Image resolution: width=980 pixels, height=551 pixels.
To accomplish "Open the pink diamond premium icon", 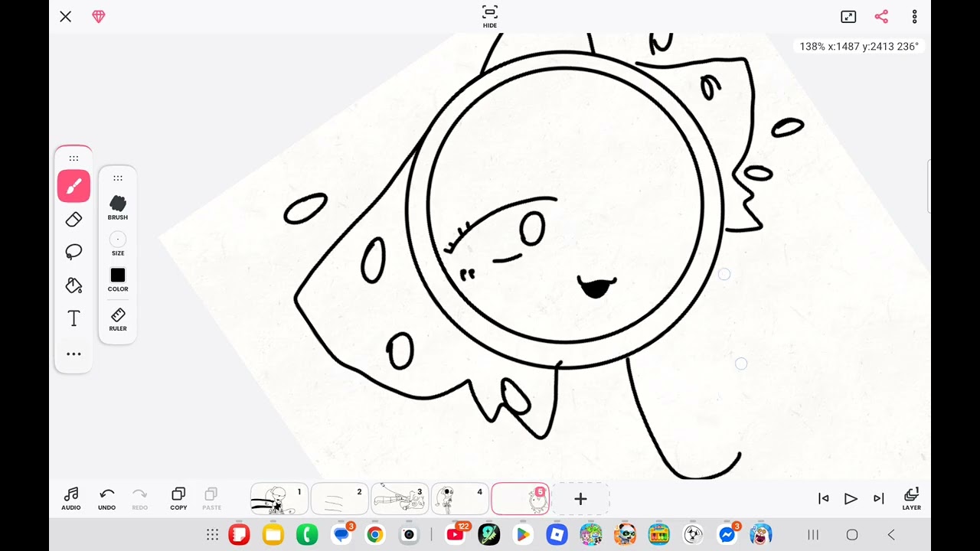I will click(x=99, y=17).
